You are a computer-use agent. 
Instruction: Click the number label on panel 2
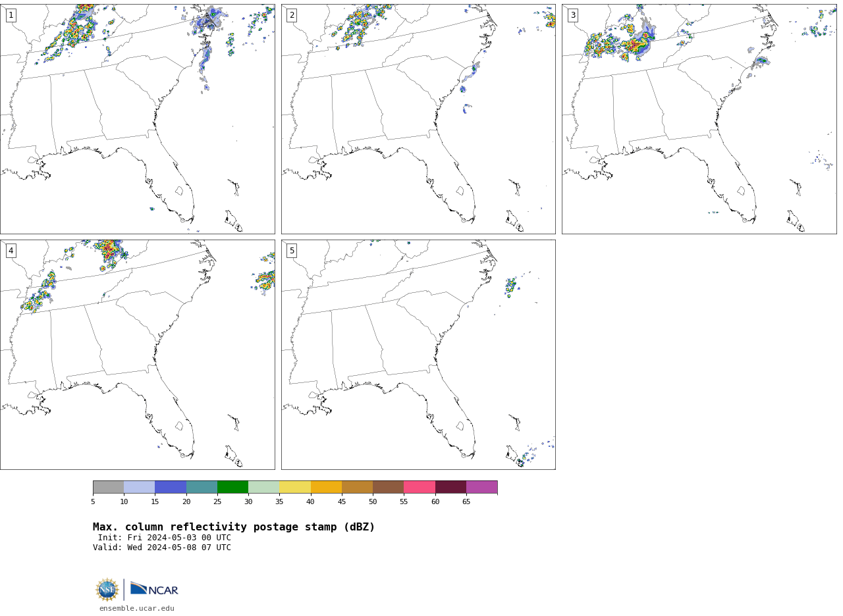click(x=292, y=15)
